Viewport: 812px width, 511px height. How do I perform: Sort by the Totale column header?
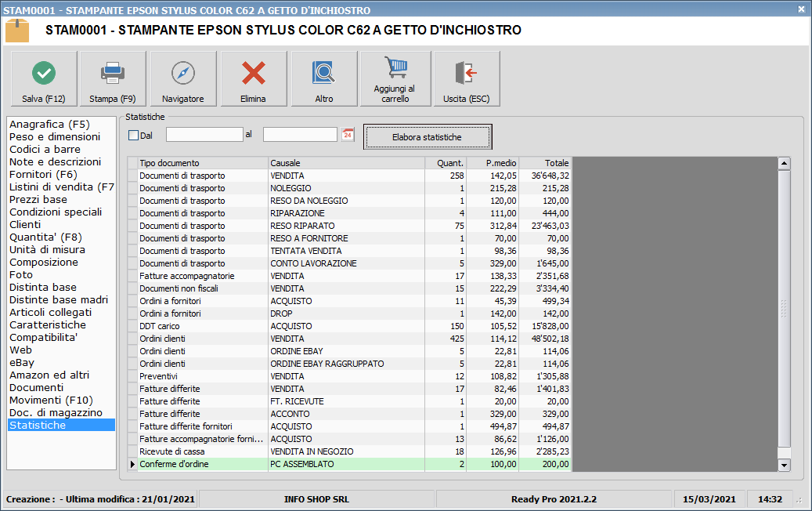(545, 163)
